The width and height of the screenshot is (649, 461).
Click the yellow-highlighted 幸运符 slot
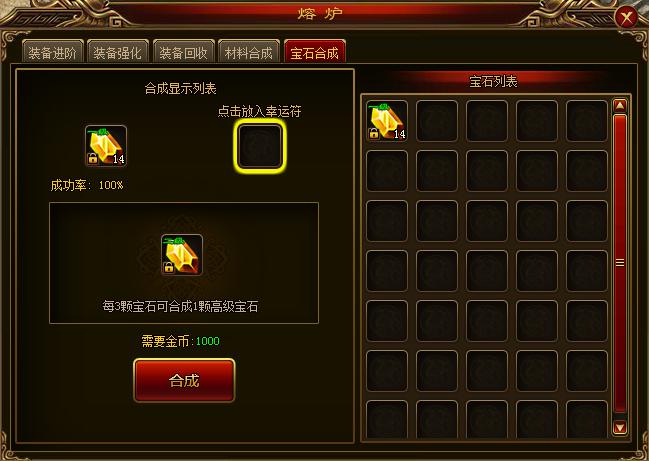coord(260,146)
